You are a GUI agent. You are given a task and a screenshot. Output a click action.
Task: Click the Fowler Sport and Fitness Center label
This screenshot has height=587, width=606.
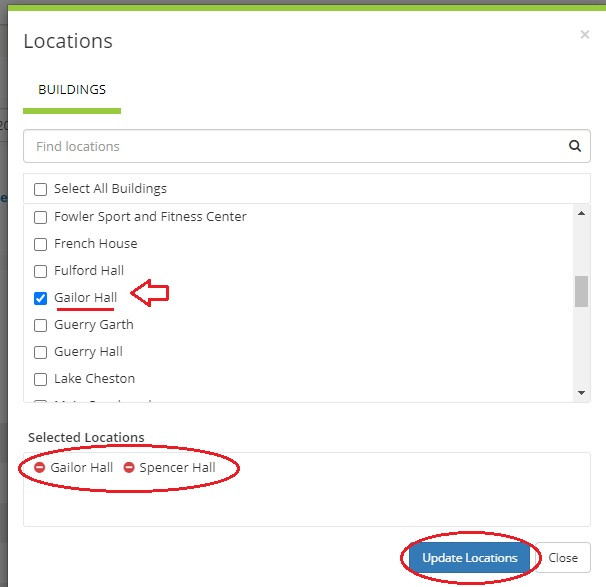[150, 216]
